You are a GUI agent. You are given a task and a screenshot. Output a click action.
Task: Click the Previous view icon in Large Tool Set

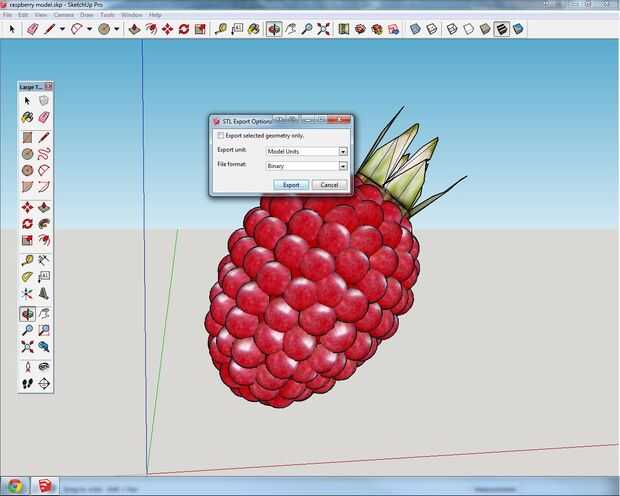click(44, 347)
